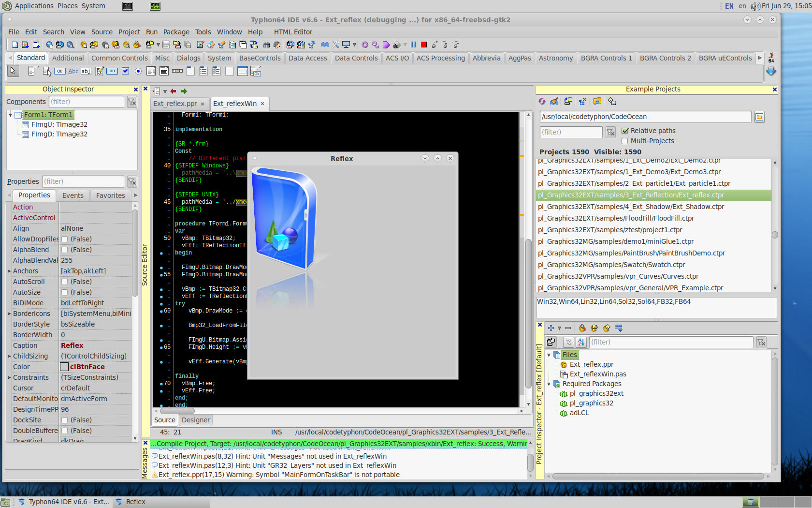812x508 pixels.
Task: Click the Save file icon in toolbar
Action: click(166, 45)
